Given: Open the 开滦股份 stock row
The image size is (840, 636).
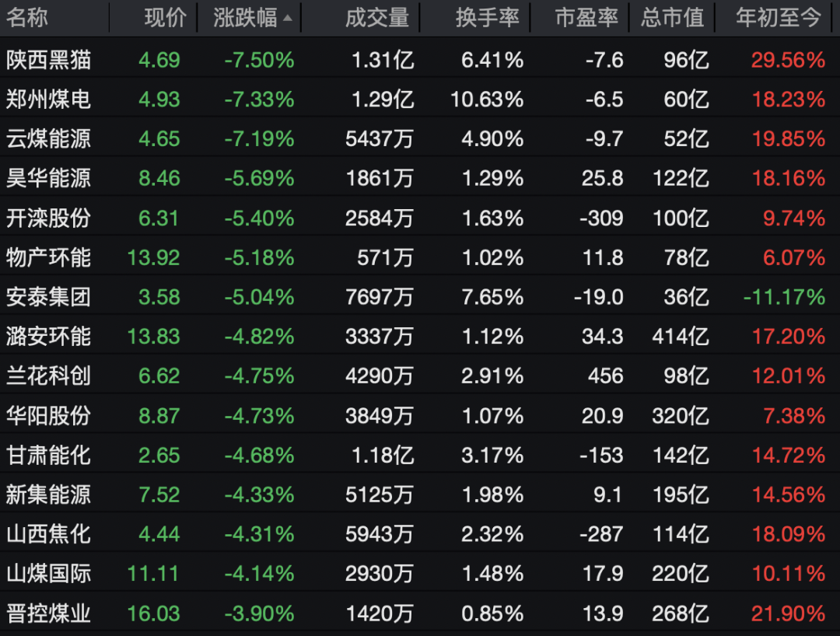Looking at the screenshot, I should coord(48,218).
